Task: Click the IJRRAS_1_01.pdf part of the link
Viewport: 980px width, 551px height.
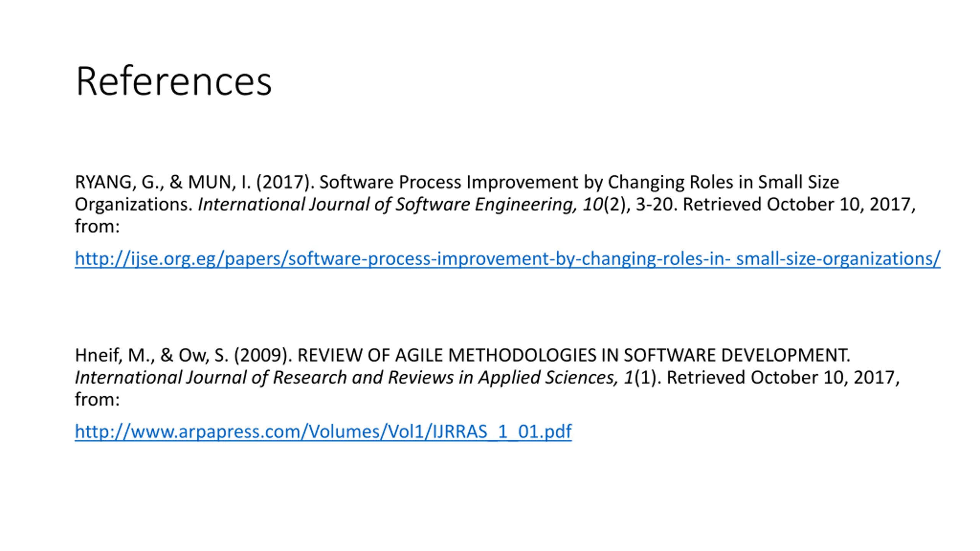Action: click(x=502, y=432)
